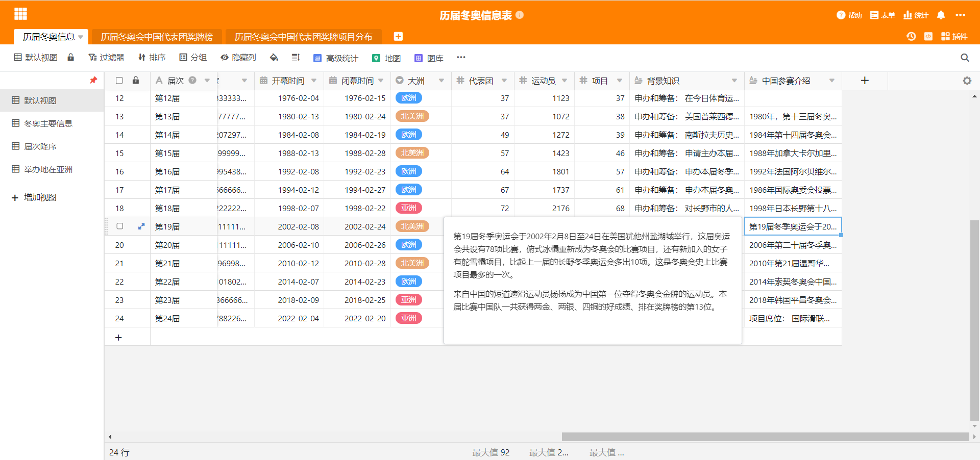Open the 分组 group tool
980x460 pixels.
(x=193, y=58)
